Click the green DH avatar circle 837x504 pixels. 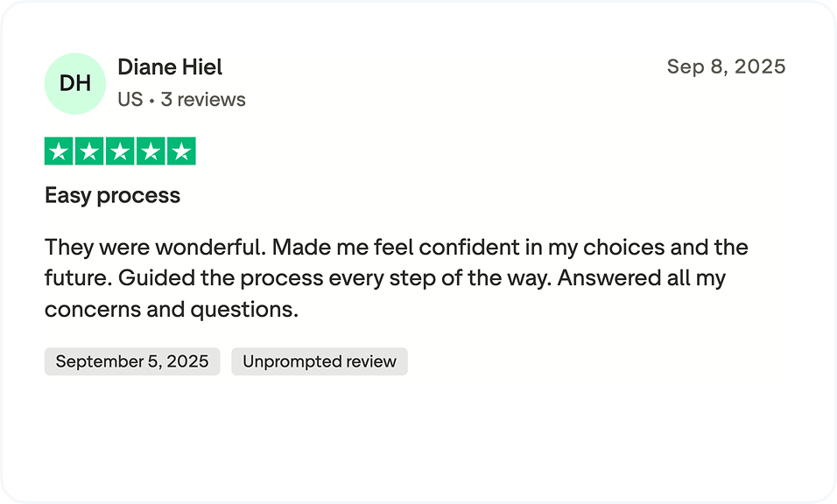[x=75, y=83]
